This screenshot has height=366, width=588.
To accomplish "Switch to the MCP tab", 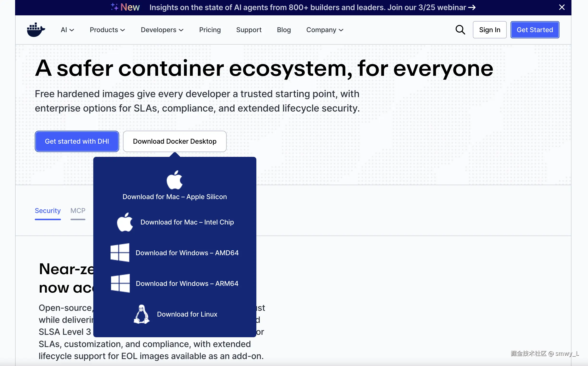I will coord(78,211).
